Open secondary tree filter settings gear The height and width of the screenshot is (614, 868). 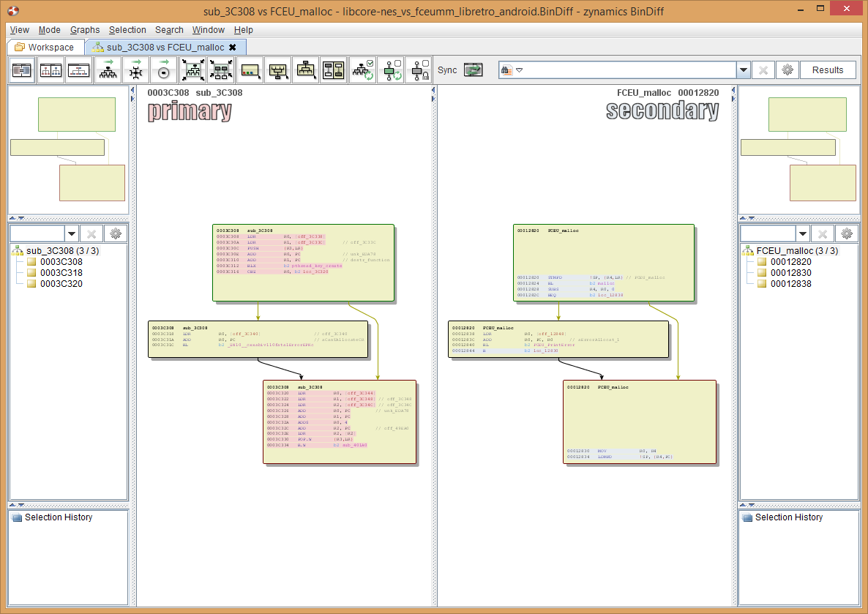(847, 233)
